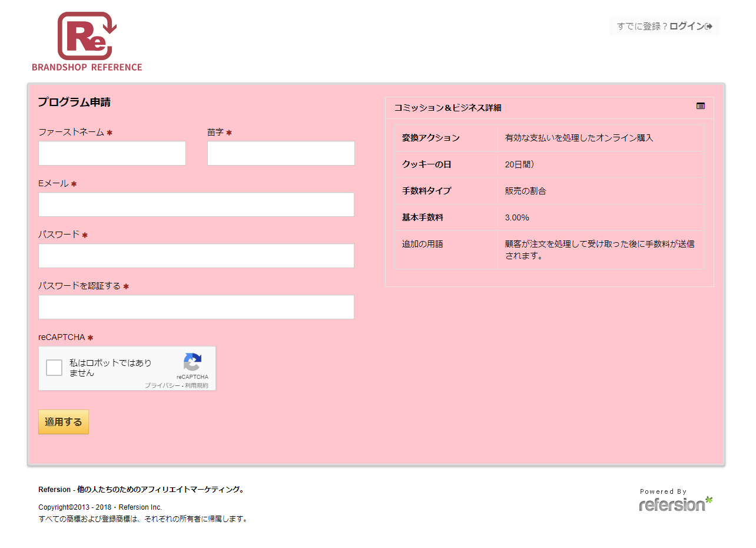756x548 pixels.
Task: Click the コミッション&ビジネス詳細 panel header
Action: (447, 108)
